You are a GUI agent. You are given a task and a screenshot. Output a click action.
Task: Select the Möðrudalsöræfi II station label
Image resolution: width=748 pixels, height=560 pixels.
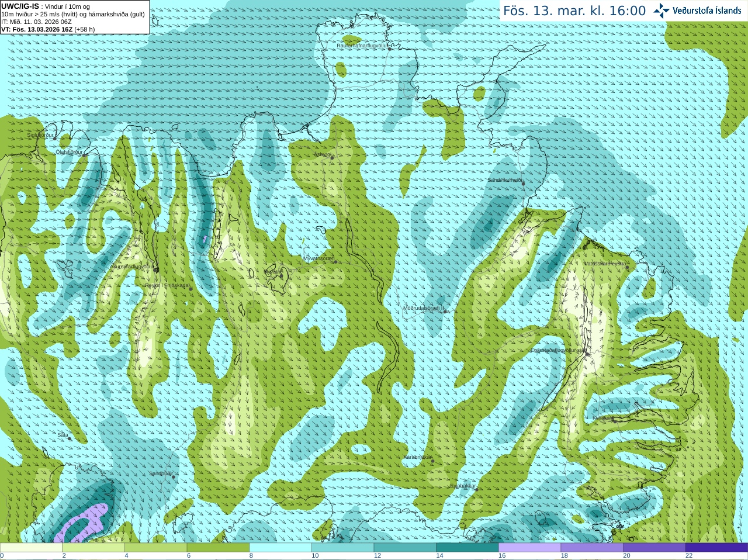click(424, 308)
